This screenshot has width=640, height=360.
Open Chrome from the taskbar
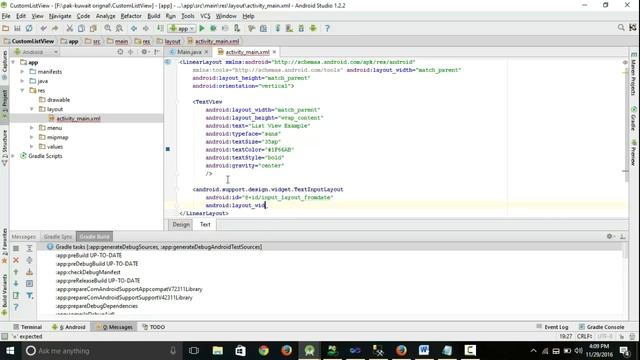[263, 351]
